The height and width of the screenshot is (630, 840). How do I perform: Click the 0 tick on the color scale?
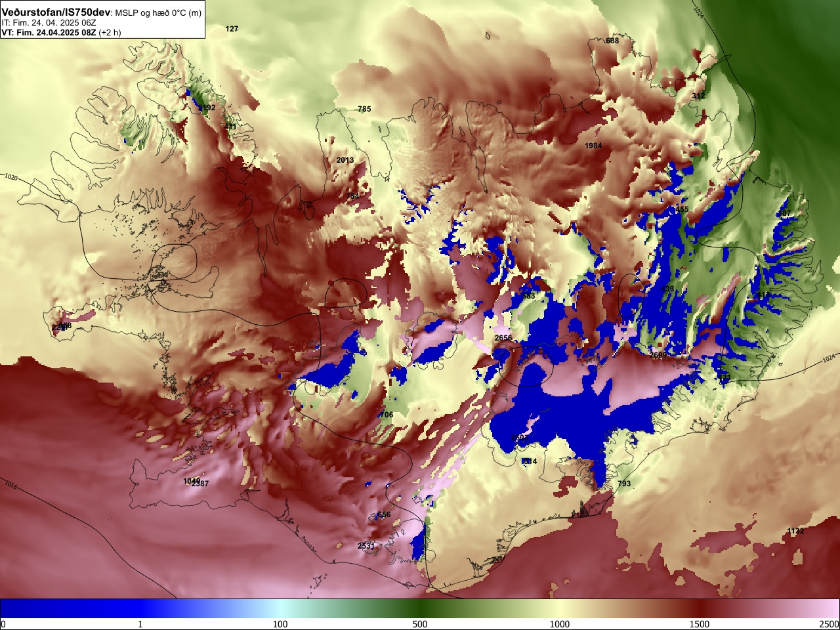point(3,624)
